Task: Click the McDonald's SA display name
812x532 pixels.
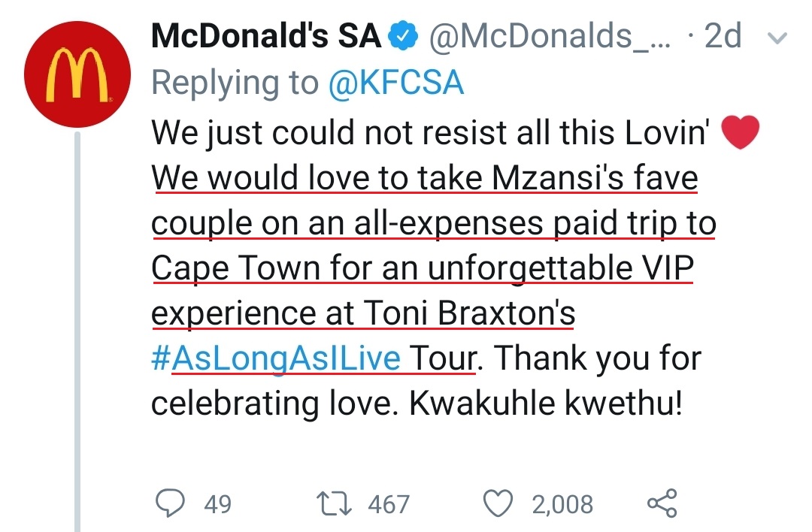Action: coord(266,36)
